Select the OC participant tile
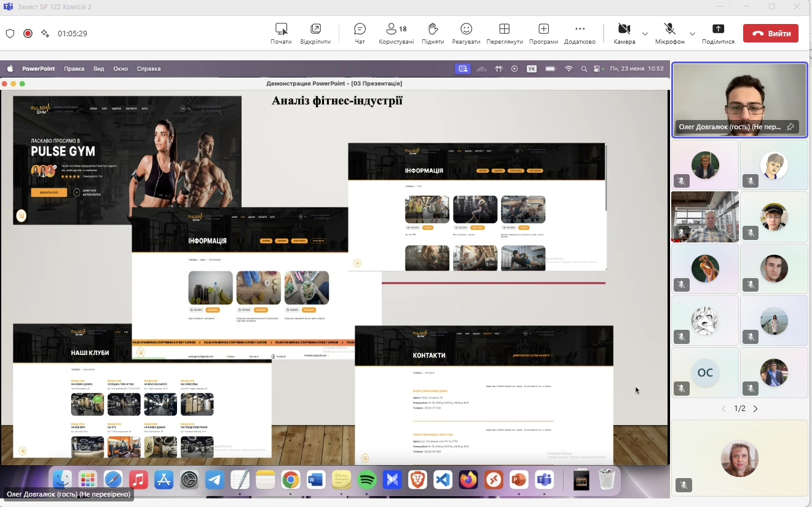Viewport: 812px width, 507px height. click(x=704, y=373)
